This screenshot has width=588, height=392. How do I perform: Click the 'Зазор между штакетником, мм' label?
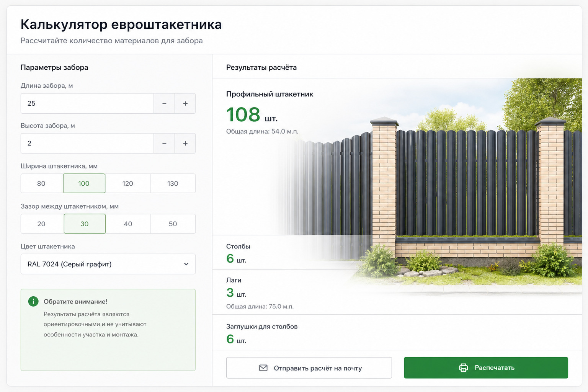(x=70, y=206)
